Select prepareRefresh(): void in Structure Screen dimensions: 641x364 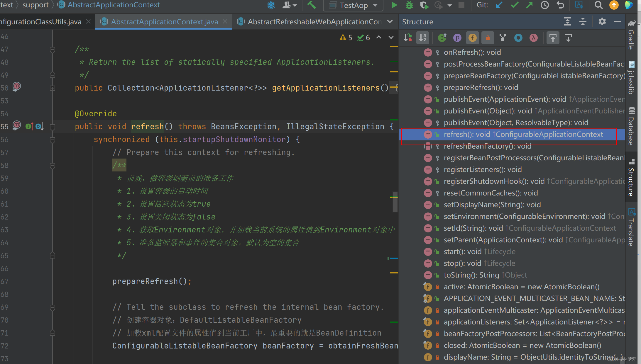(481, 88)
